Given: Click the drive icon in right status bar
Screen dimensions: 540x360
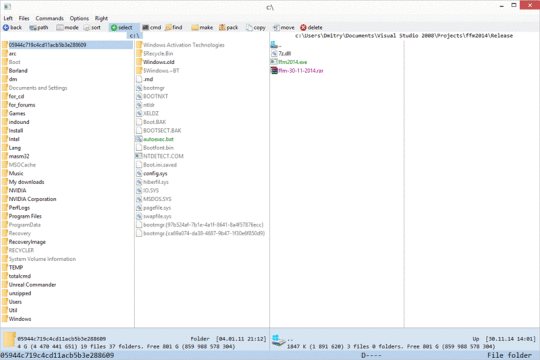Looking at the screenshot, I should coord(279,340).
